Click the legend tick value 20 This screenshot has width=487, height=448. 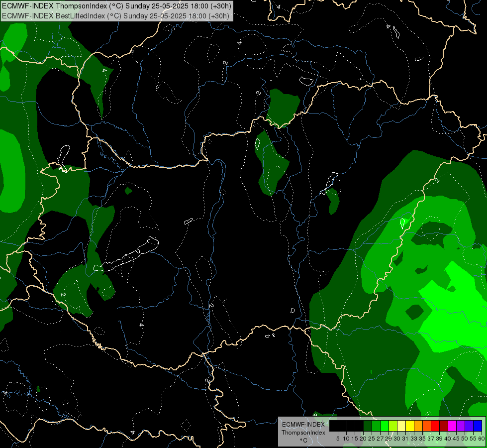pos(363,439)
